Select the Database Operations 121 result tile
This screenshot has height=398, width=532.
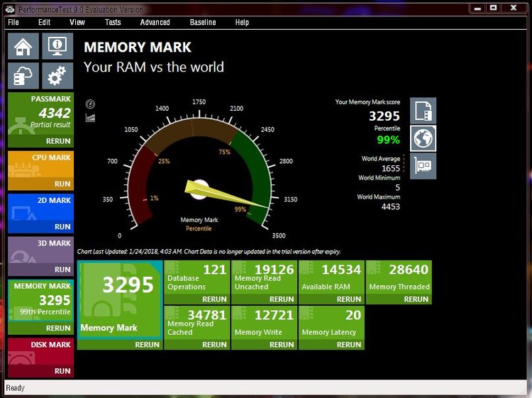pyautogui.click(x=196, y=277)
